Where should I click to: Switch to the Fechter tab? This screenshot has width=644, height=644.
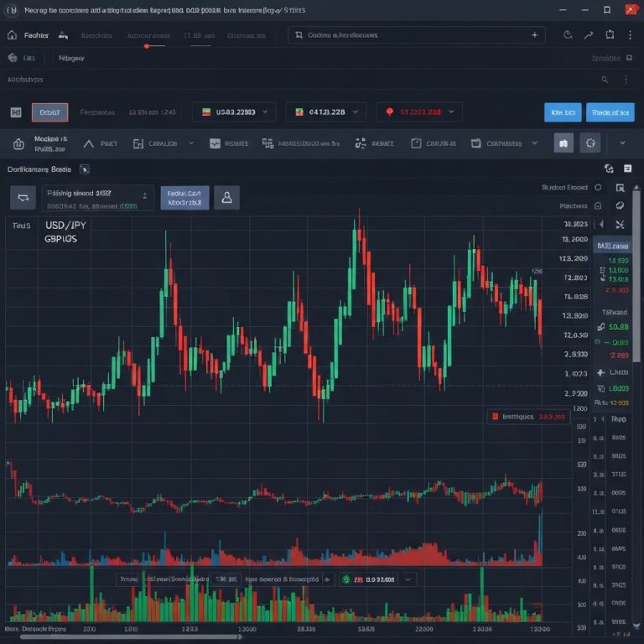36,35
